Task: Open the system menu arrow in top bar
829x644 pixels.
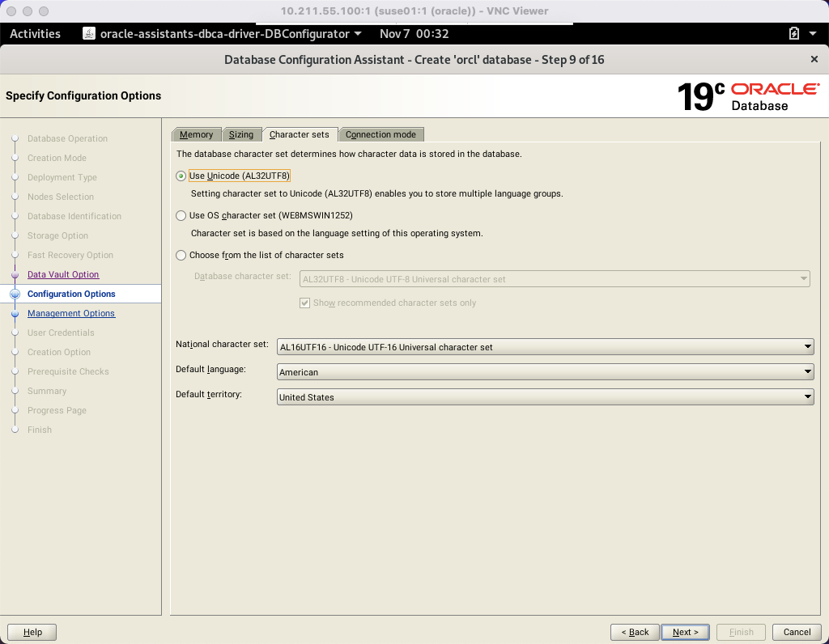Action: (x=813, y=34)
